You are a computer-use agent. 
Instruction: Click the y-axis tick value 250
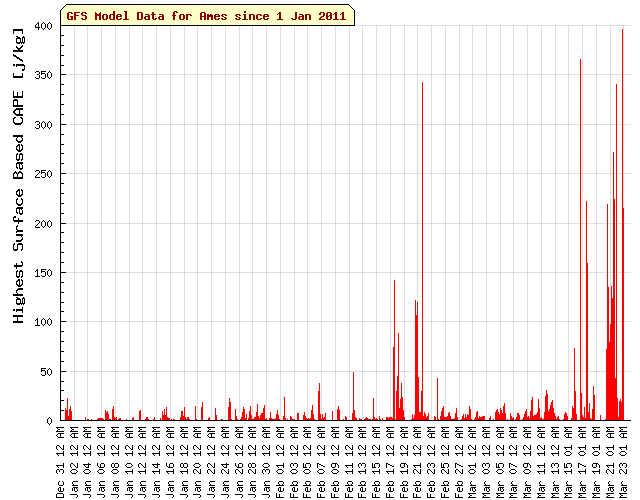point(44,174)
